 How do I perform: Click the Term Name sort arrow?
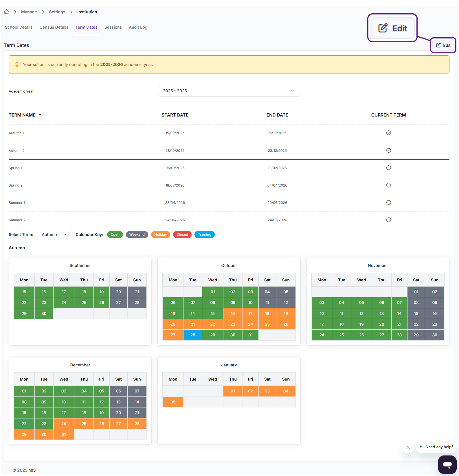[40, 115]
